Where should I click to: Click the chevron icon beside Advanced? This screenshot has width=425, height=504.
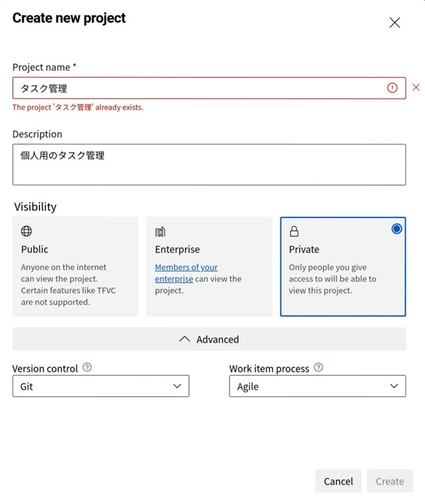185,339
